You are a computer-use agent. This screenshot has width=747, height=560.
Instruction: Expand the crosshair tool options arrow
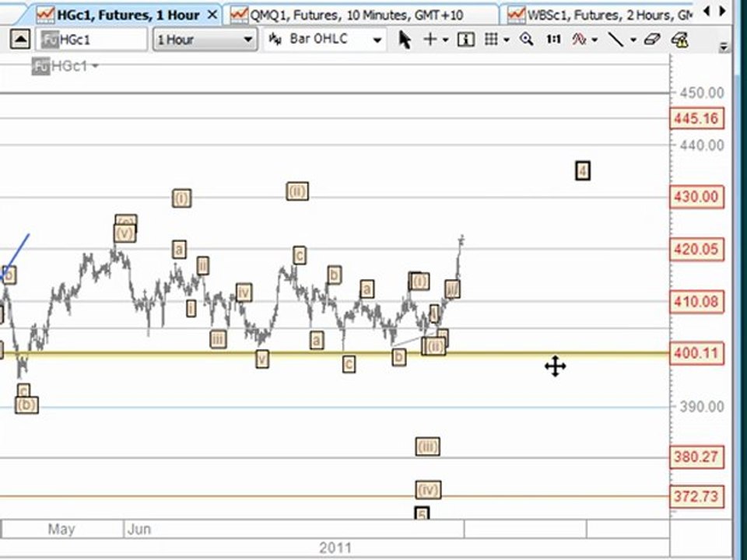(446, 40)
